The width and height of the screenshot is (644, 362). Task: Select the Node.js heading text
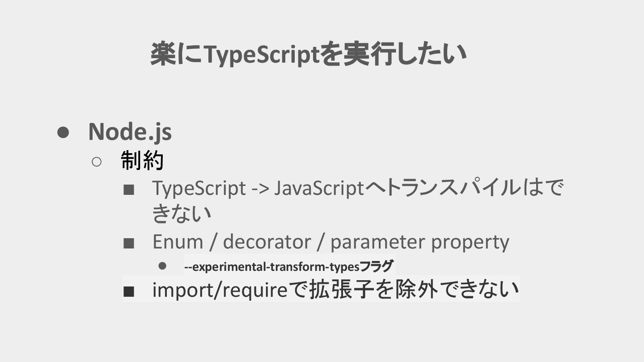(130, 131)
